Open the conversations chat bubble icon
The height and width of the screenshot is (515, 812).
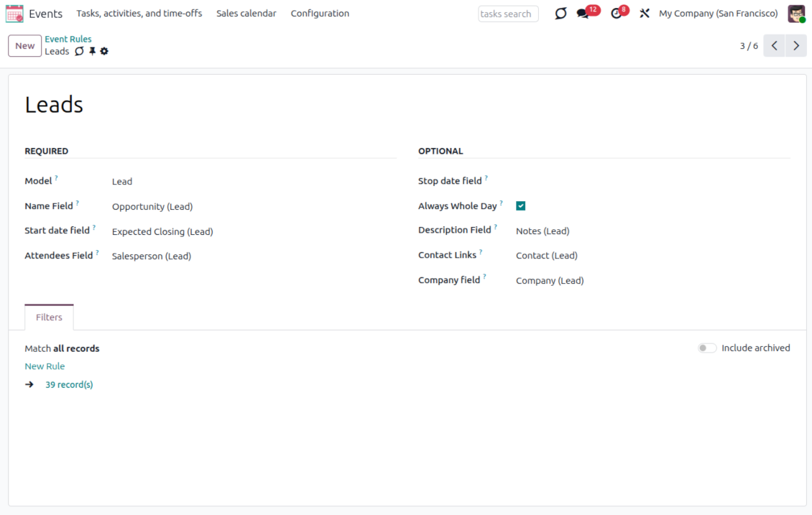tap(583, 14)
